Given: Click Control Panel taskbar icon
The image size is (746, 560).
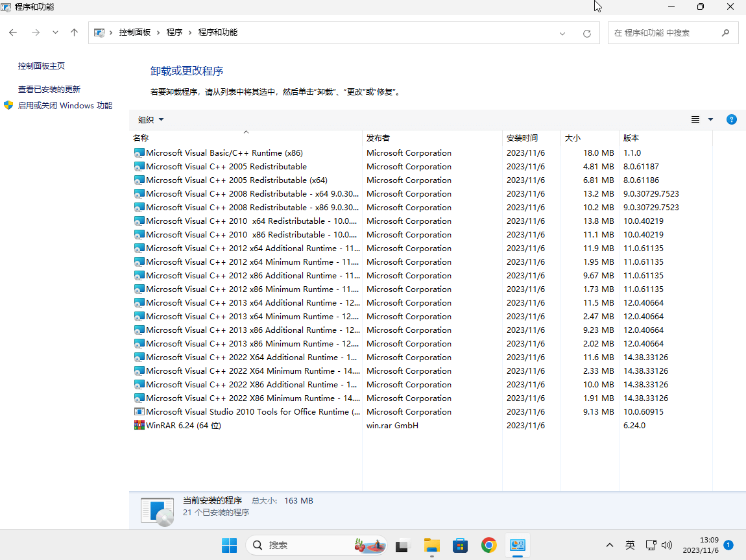Looking at the screenshot, I should pyautogui.click(x=518, y=545).
